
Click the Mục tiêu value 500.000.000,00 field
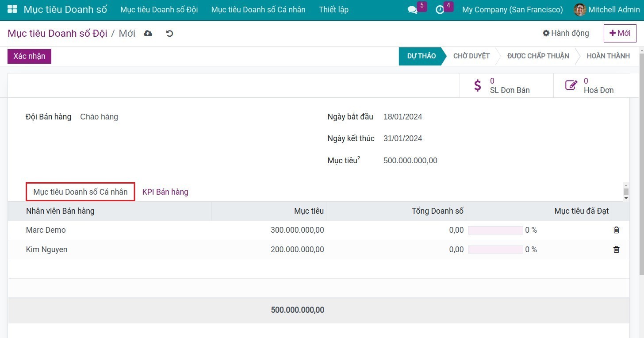click(x=410, y=161)
